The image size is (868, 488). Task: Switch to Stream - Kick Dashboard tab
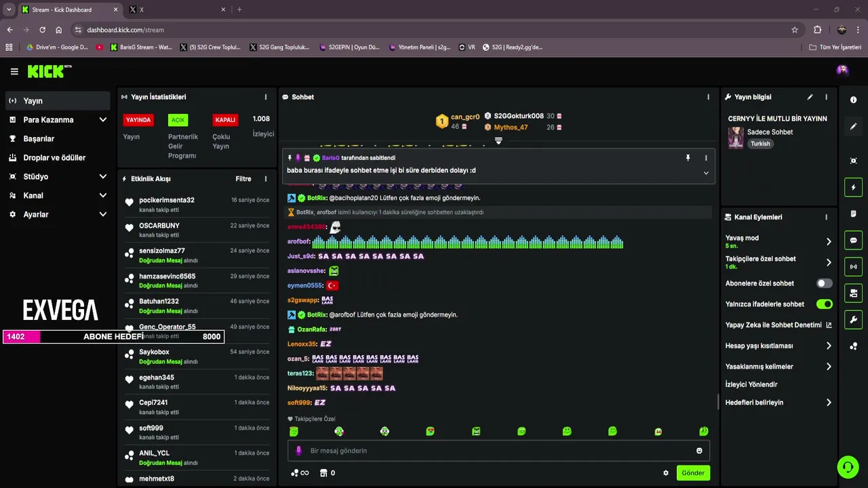[x=69, y=9]
